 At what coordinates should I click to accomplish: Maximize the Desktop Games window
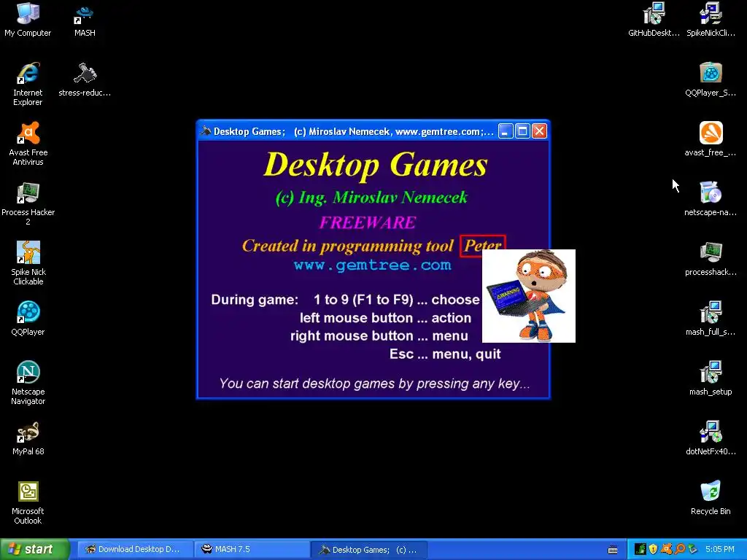pos(522,131)
